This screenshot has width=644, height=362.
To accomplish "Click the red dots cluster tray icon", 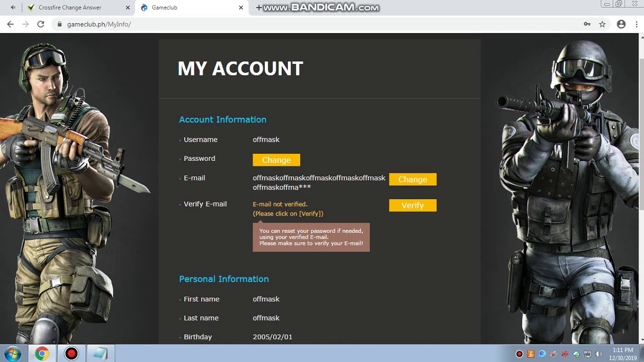I will [565, 354].
